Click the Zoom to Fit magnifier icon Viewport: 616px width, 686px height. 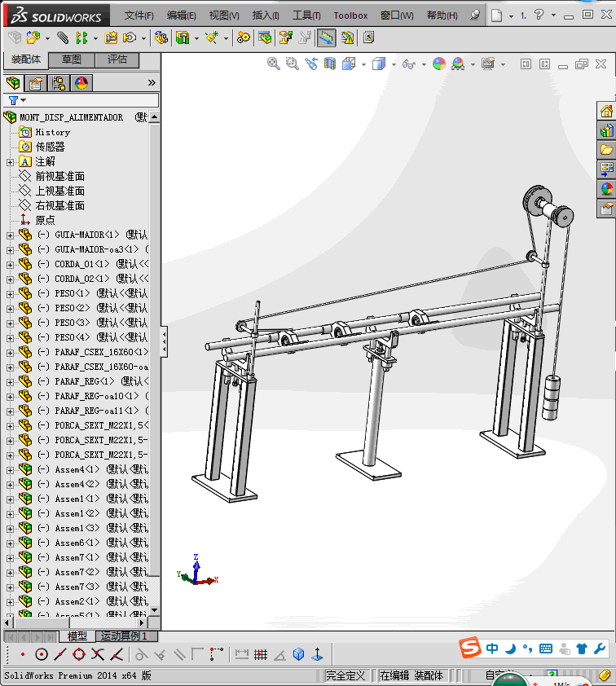pos(274,64)
